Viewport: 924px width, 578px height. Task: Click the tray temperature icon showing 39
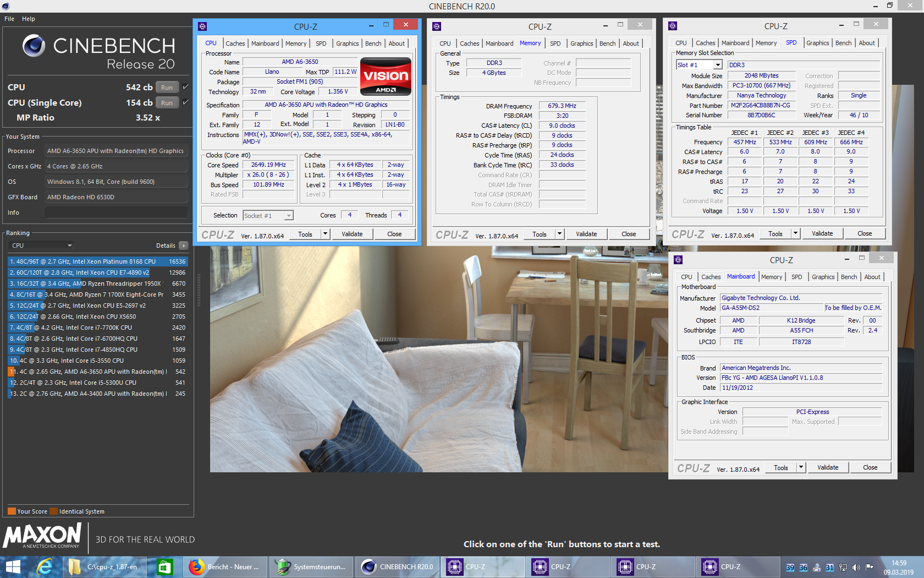[x=790, y=567]
